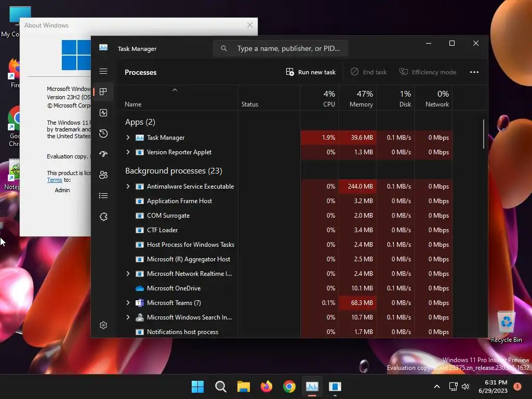Select the Notifications host process row

point(285,332)
